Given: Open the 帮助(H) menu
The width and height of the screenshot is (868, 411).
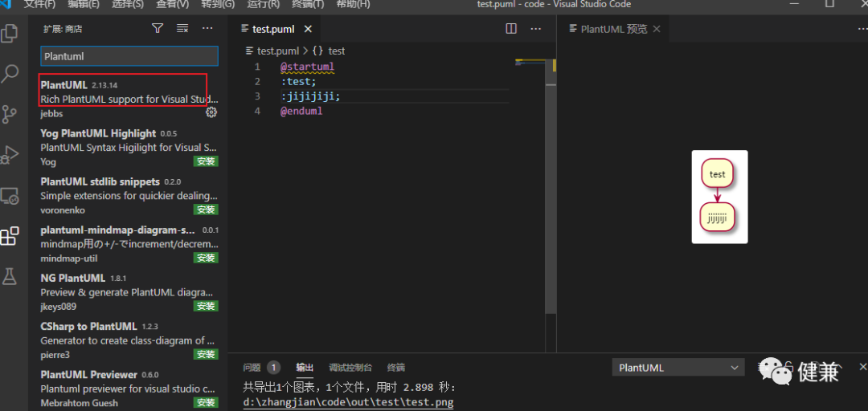Looking at the screenshot, I should click(x=353, y=5).
